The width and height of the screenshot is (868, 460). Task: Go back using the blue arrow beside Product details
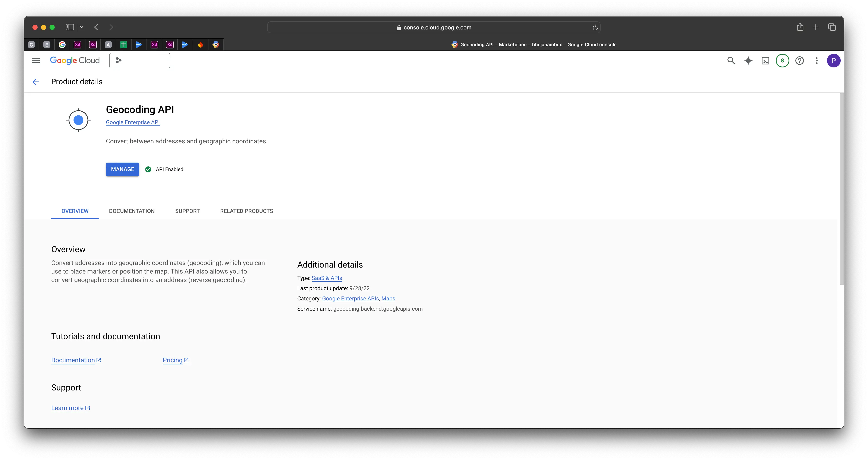[36, 82]
